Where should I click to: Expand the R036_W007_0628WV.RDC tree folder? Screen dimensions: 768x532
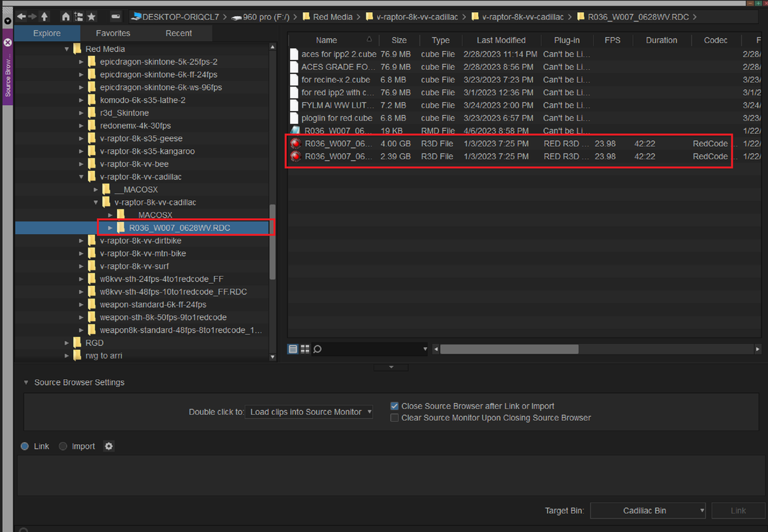110,228
